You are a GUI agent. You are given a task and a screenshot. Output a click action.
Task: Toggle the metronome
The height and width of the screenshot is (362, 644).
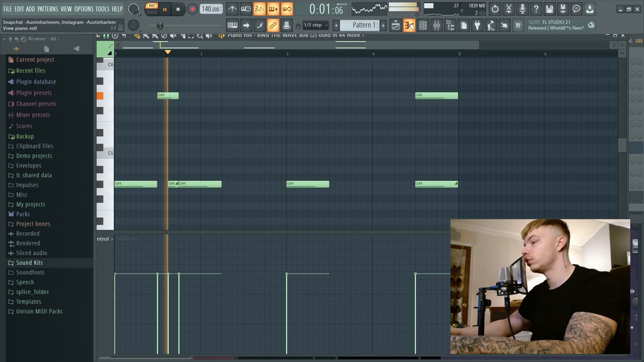[x=232, y=9]
